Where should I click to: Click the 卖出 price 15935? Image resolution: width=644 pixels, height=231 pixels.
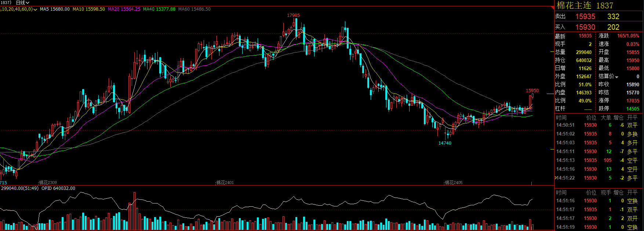point(585,17)
